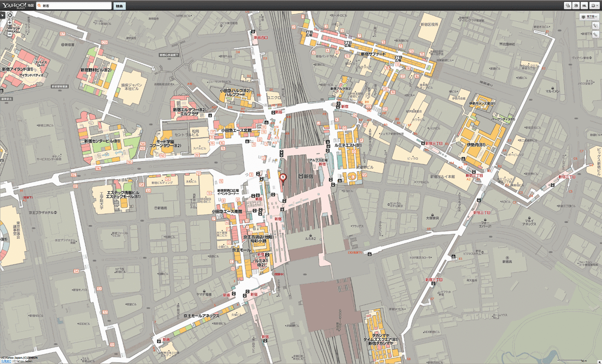Zoom in with the plus button
Viewport: 602px width, 364px height.
coord(10,23)
